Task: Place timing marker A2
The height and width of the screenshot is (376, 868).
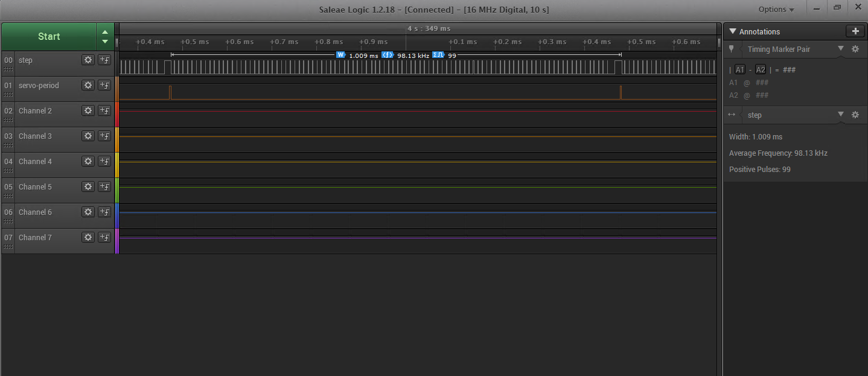Action: click(761, 69)
